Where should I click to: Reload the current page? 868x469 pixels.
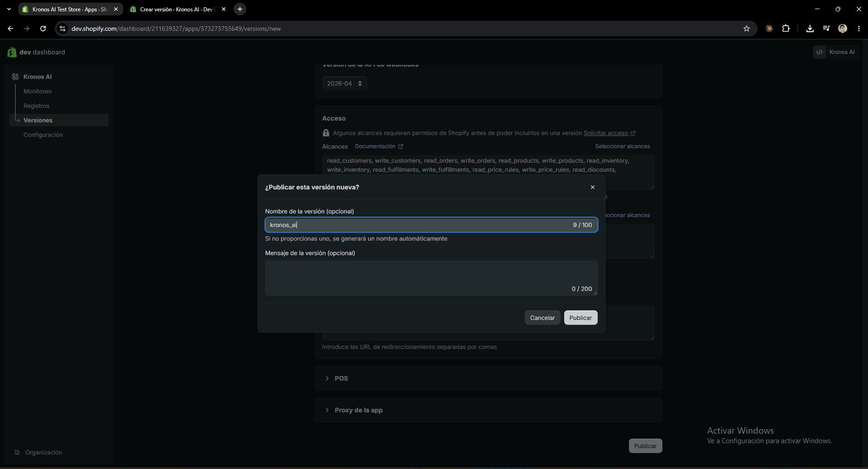click(43, 29)
